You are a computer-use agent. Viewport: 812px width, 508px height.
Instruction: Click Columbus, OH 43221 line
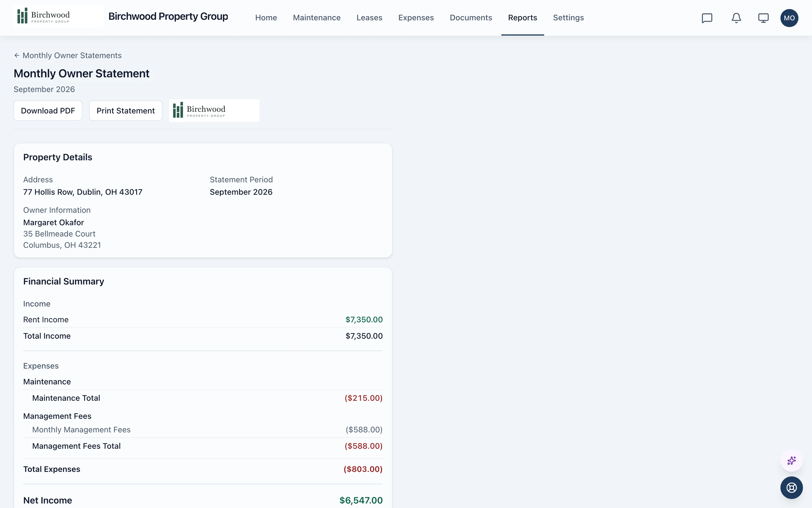[62, 245]
